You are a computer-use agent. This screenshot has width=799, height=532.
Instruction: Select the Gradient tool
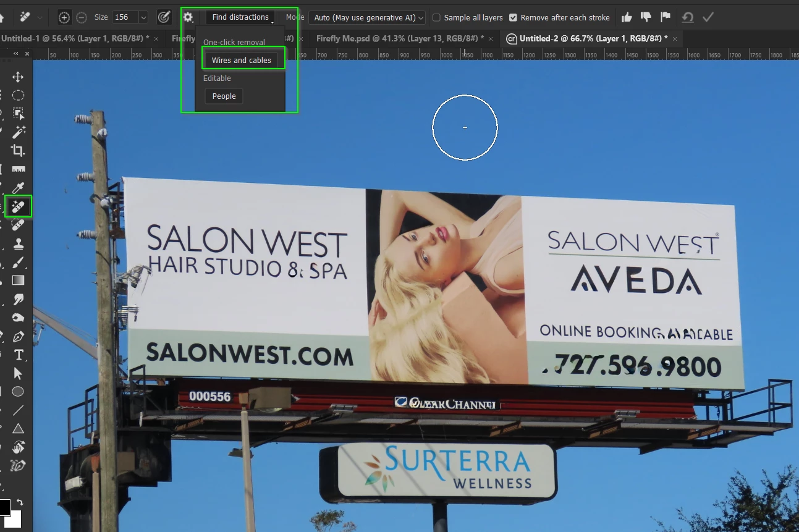pos(18,281)
